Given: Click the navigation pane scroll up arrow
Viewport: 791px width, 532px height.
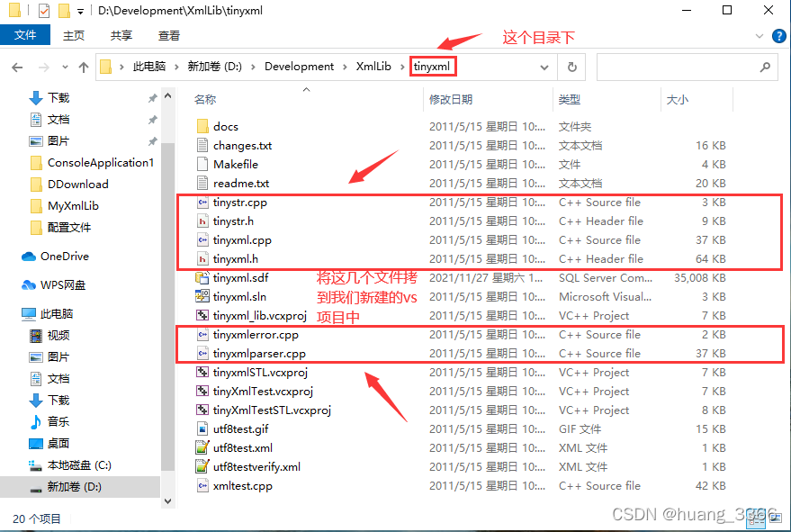Looking at the screenshot, I should [x=168, y=96].
